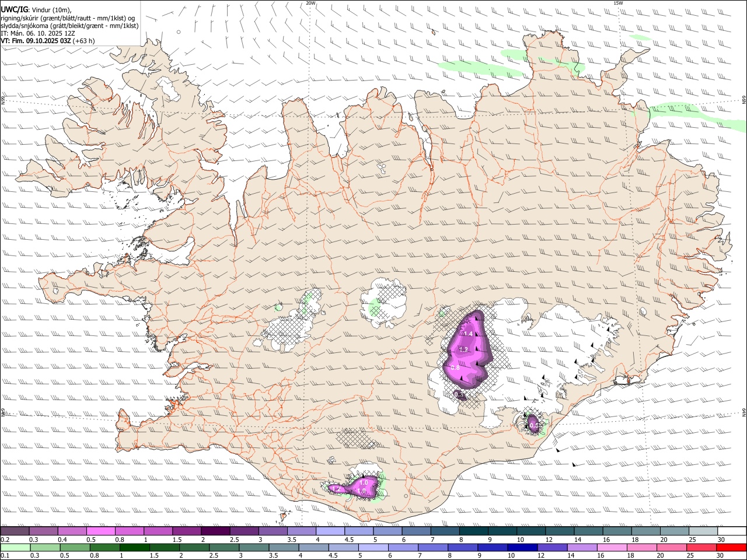Click the "15W" longitude label
This screenshot has height=560, width=747.
pyautogui.click(x=618, y=3)
